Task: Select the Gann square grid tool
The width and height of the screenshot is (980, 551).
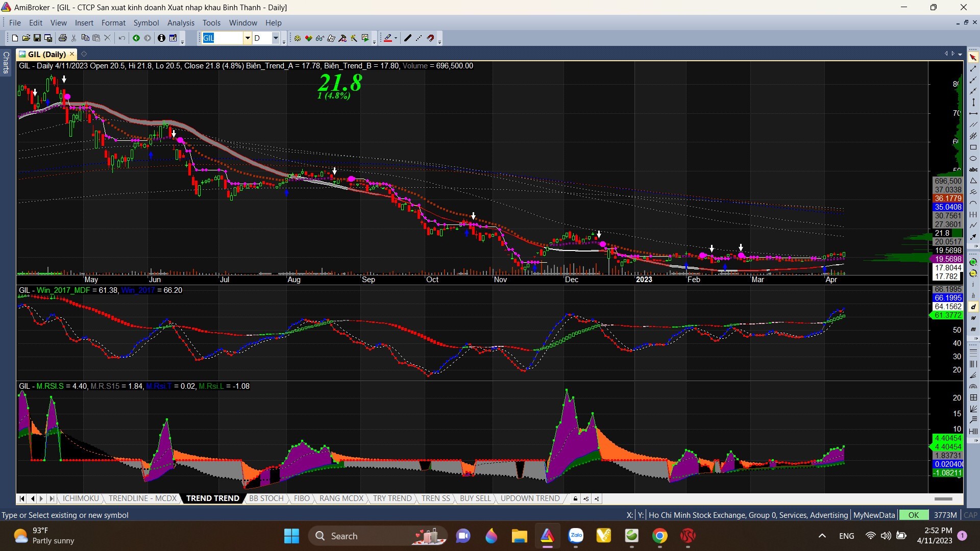Action: [973, 397]
